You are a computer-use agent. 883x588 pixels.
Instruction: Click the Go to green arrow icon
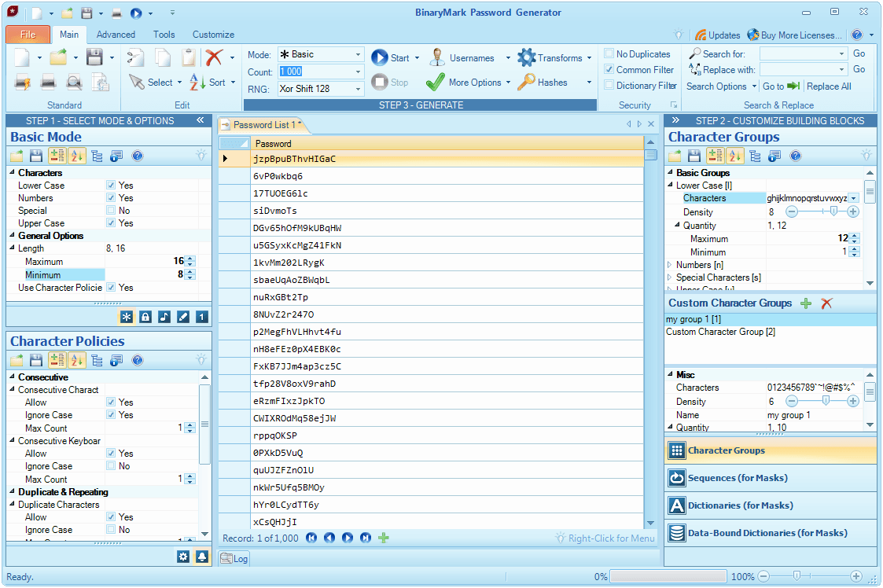pos(793,86)
